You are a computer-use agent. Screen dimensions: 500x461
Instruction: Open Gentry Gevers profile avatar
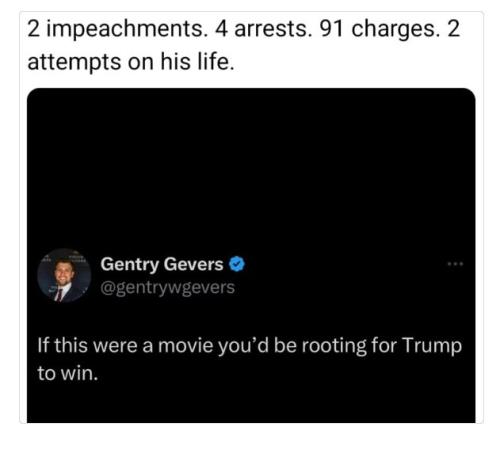64,275
